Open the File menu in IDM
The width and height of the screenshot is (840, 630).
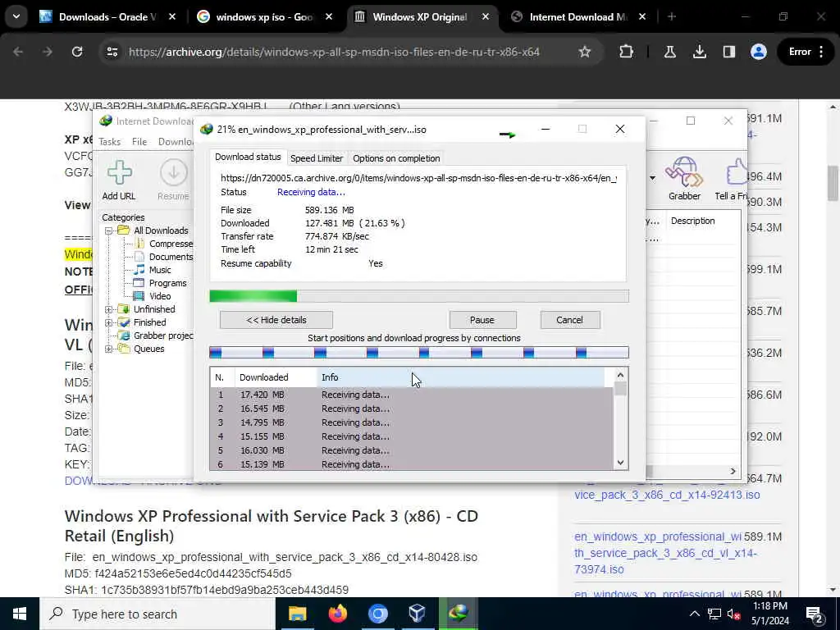[139, 142]
